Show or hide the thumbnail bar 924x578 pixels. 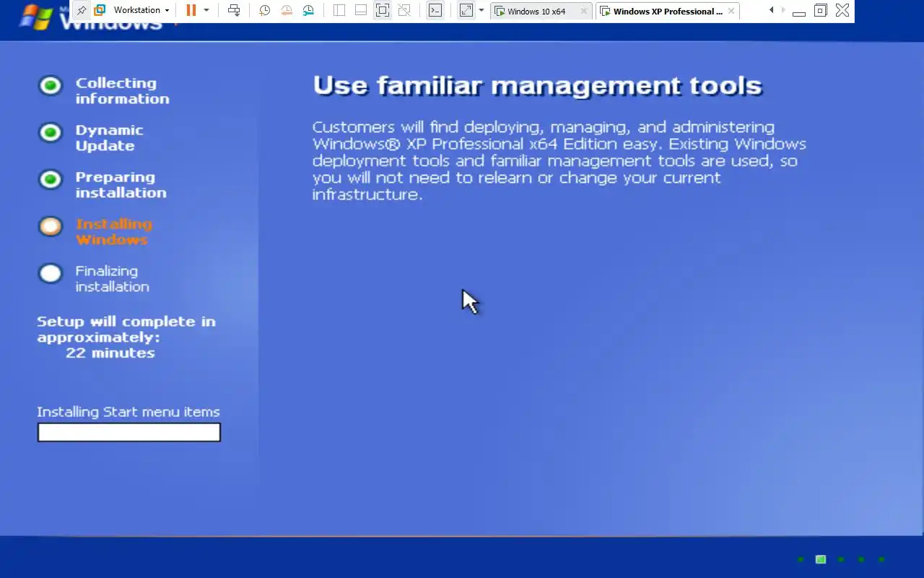coord(361,10)
